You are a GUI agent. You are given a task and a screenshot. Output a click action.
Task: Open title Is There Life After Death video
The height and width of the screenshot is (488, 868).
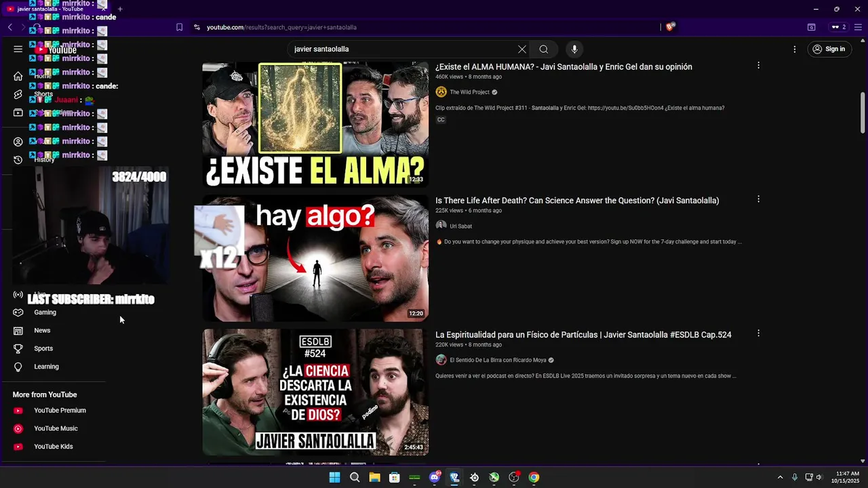pos(577,201)
